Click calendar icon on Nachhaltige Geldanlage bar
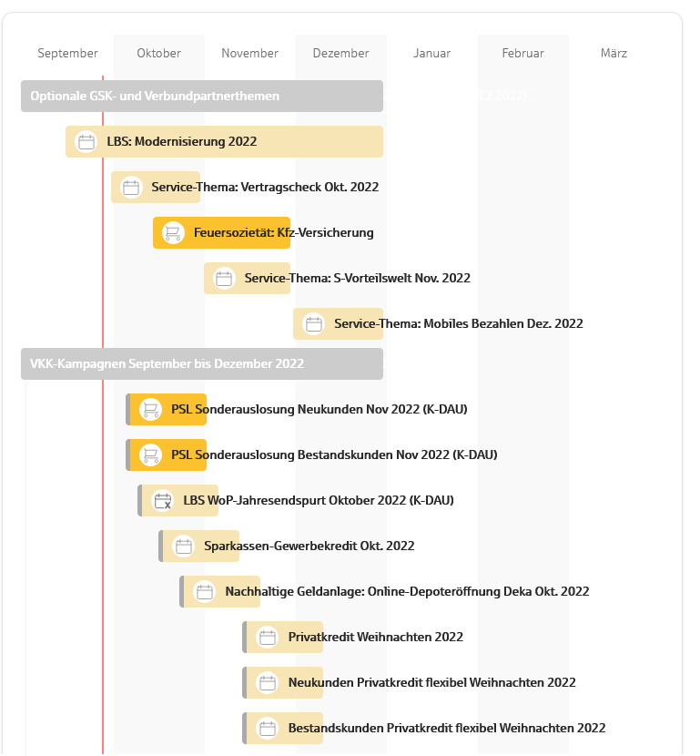700x756 pixels. coord(205,592)
